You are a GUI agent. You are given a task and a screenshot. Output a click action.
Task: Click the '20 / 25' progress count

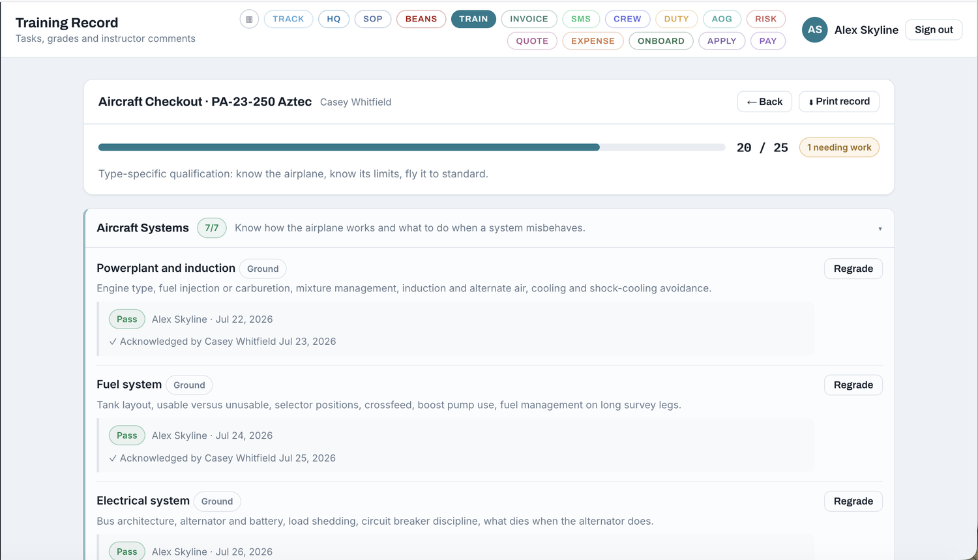[762, 148]
